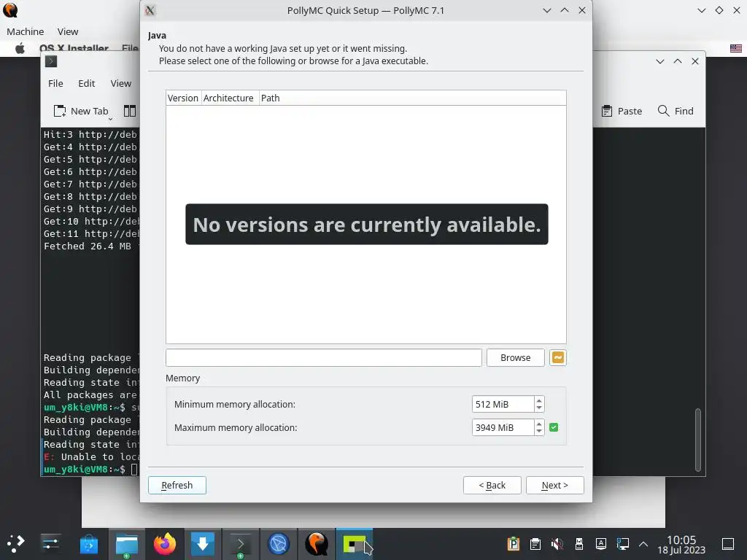Open the clipboard contents tray icon
The image size is (747, 560).
(535, 544)
